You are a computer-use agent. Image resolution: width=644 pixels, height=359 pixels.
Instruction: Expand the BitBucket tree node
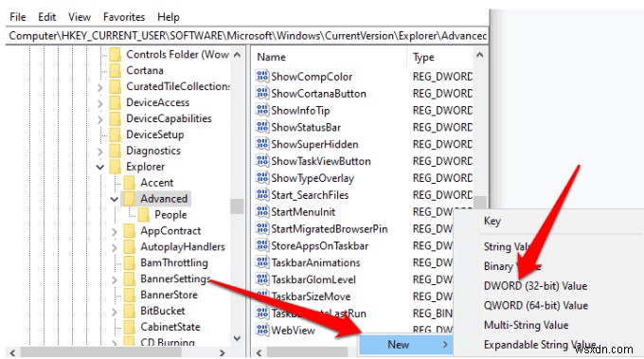[x=115, y=312]
